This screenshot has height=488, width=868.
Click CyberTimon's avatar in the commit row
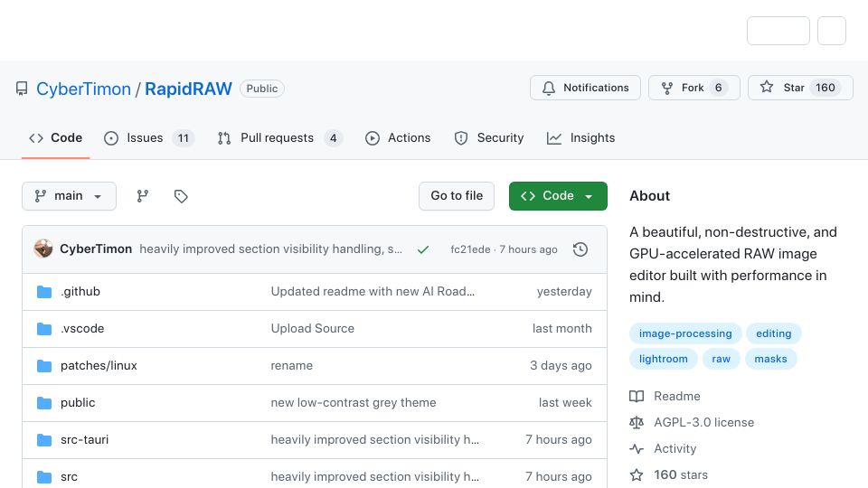click(x=43, y=249)
